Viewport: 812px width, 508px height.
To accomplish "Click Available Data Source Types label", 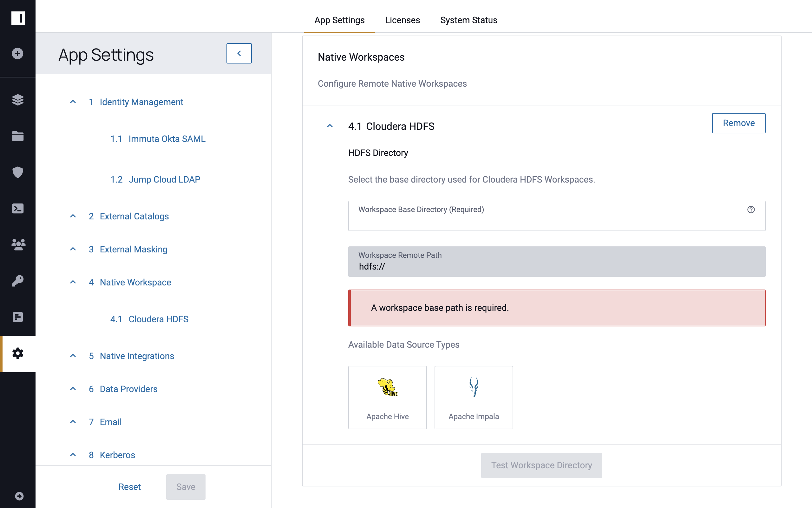I will click(404, 344).
